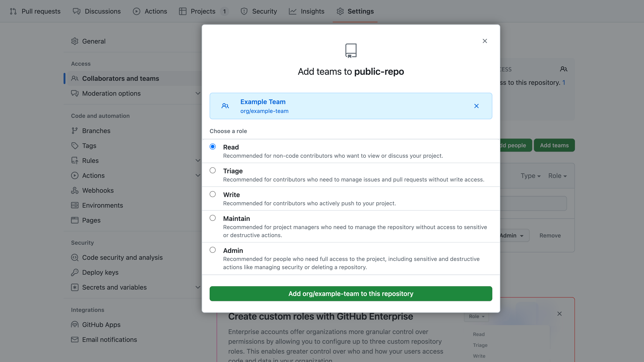This screenshot has width=644, height=362.
Task: Expand the Moderation options section
Action: [198, 93]
